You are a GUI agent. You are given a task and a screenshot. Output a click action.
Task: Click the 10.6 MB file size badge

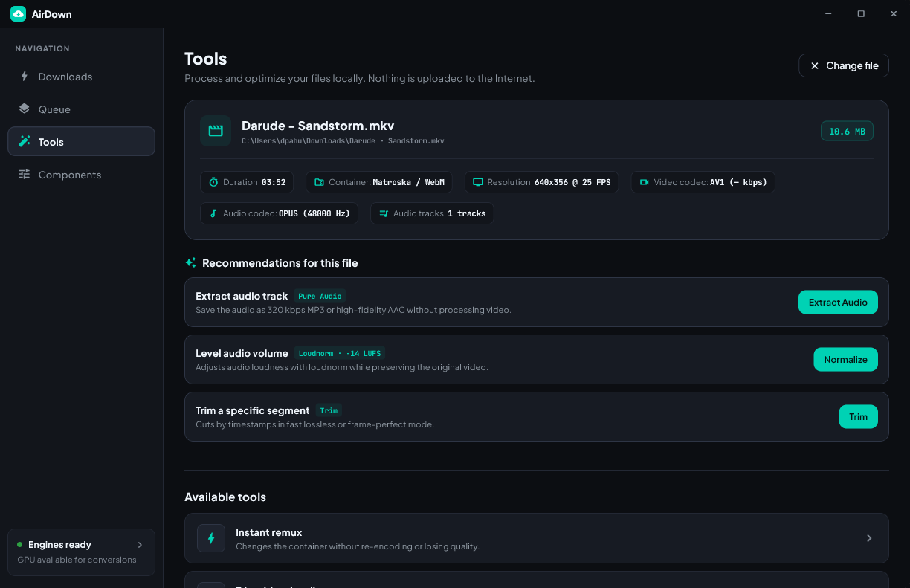[847, 132]
